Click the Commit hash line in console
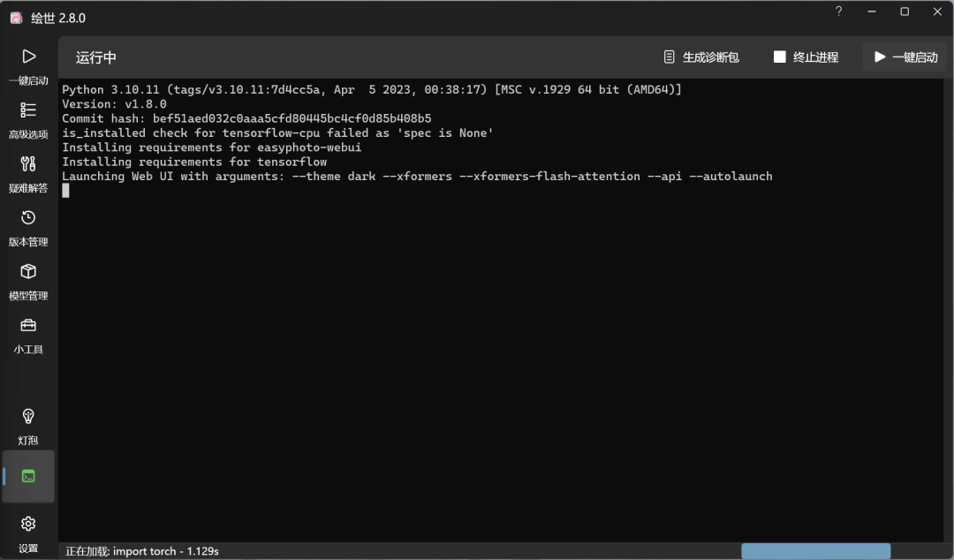The height and width of the screenshot is (560, 954). (x=246, y=118)
